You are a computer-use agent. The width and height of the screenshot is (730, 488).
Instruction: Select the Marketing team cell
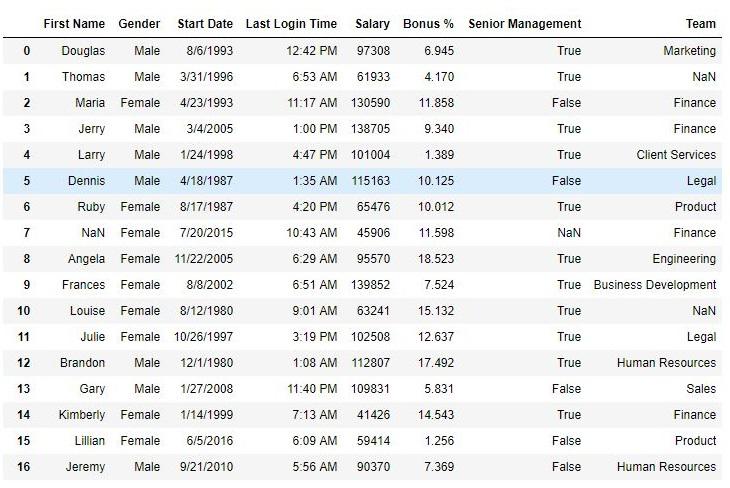click(689, 51)
